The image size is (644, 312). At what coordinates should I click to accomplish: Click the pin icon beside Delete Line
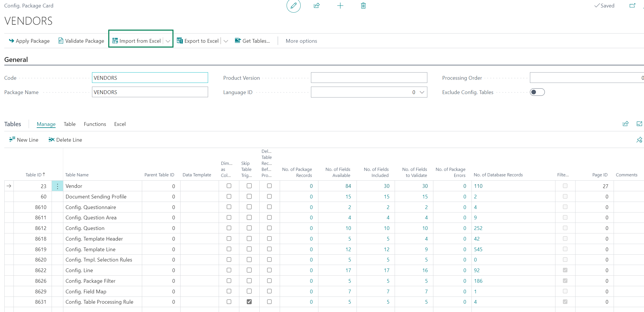click(x=639, y=140)
